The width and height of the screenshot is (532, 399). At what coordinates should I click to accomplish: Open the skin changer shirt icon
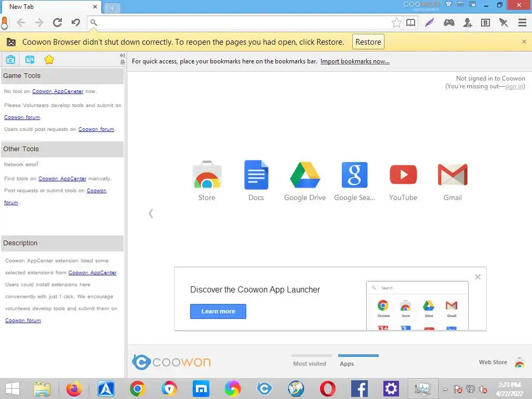point(448,4)
